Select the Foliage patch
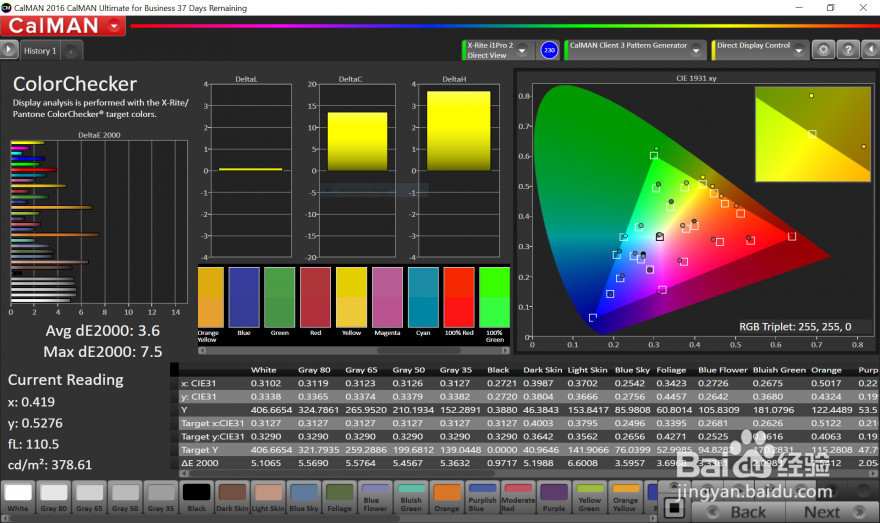 [340, 497]
